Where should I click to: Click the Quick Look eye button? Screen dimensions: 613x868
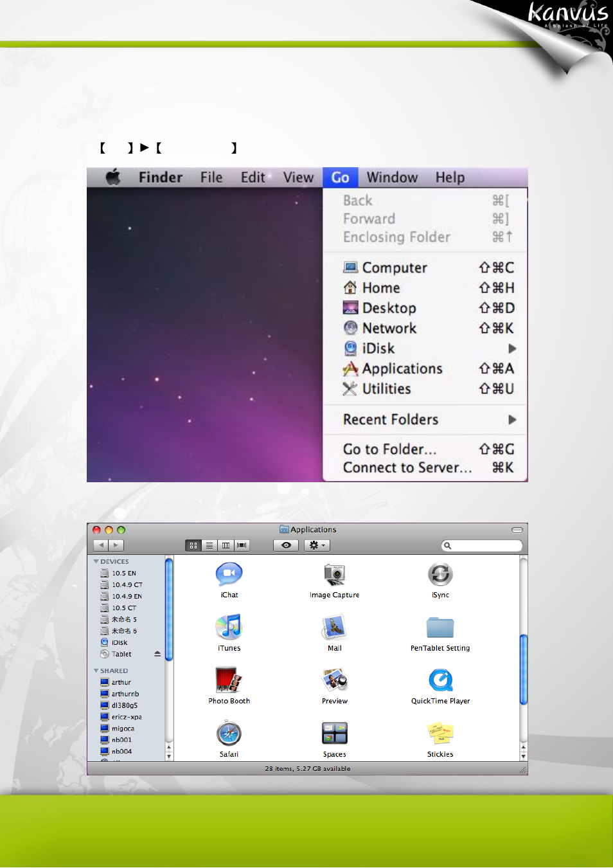coord(286,545)
